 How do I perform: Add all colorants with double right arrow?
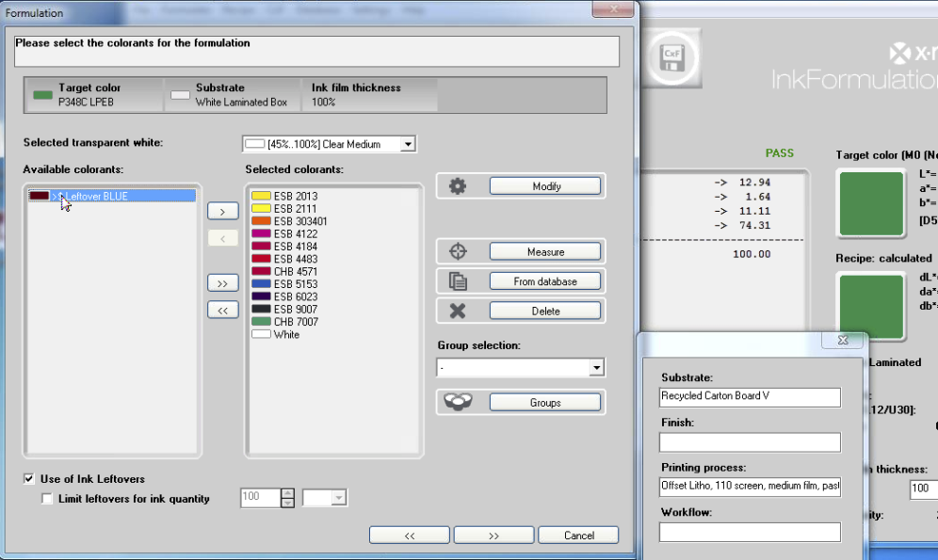coord(222,282)
